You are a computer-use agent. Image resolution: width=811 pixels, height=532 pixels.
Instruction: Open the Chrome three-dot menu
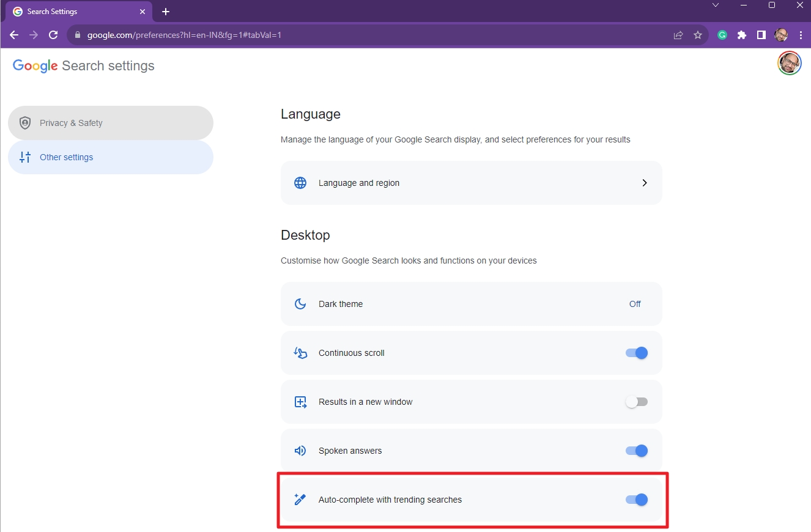coord(801,35)
